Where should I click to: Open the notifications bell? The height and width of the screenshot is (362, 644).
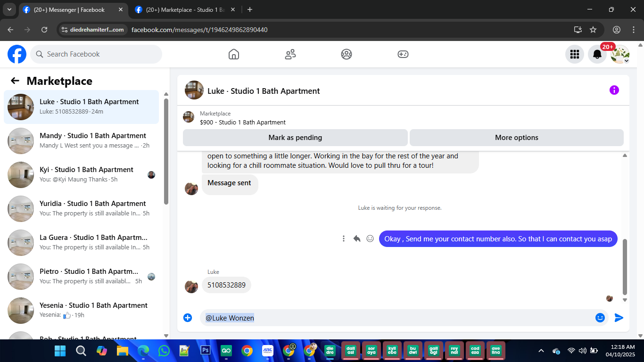(x=597, y=54)
